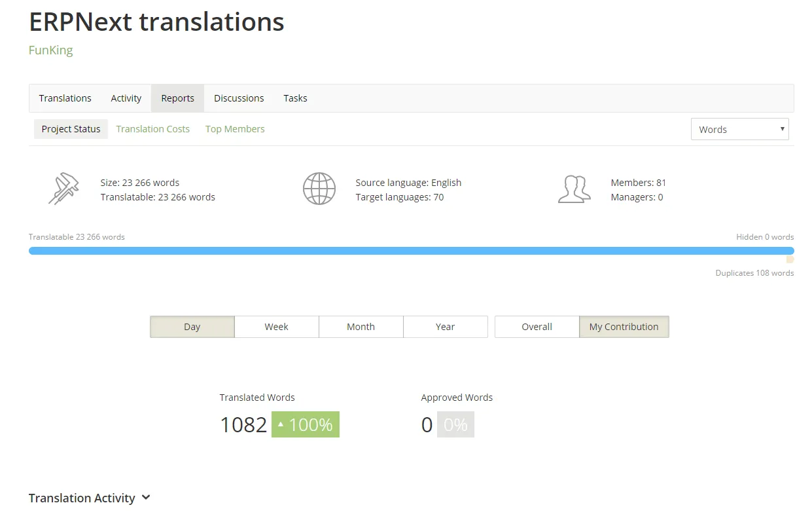Screen dimensions: 812x520
Task: Click the members people icon
Action: pos(574,189)
